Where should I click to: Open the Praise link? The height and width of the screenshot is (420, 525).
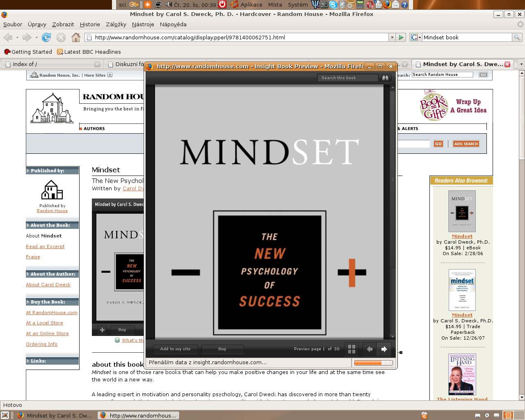(x=33, y=257)
